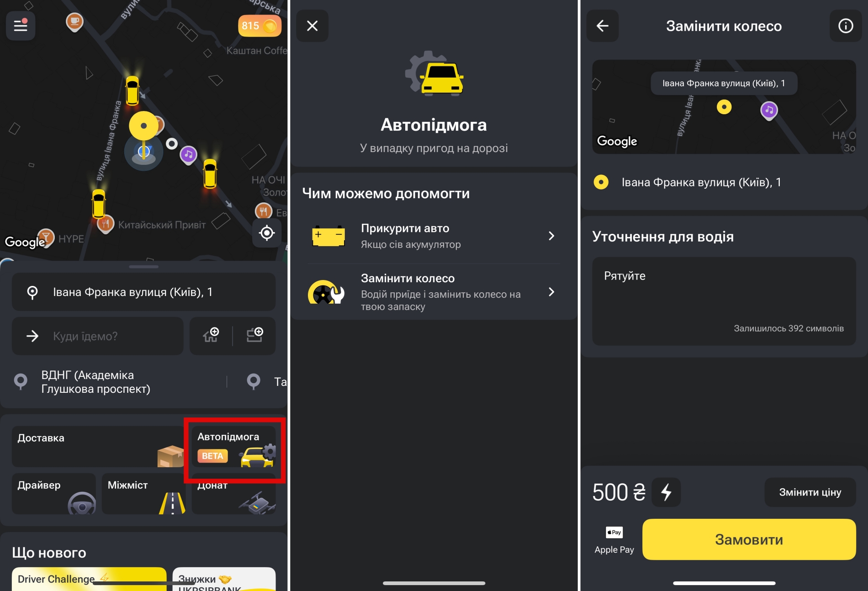Expand the Замінити колесо option
The height and width of the screenshot is (591, 868).
point(434,292)
